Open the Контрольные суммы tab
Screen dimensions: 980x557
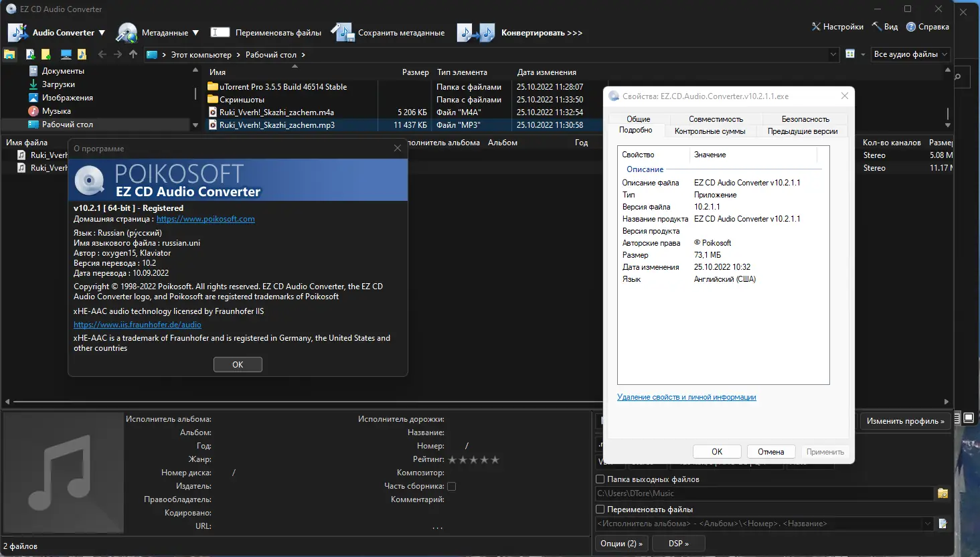click(x=710, y=131)
